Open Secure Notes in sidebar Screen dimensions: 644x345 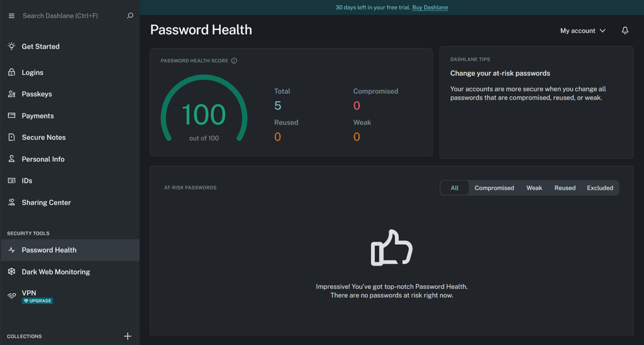[43, 137]
